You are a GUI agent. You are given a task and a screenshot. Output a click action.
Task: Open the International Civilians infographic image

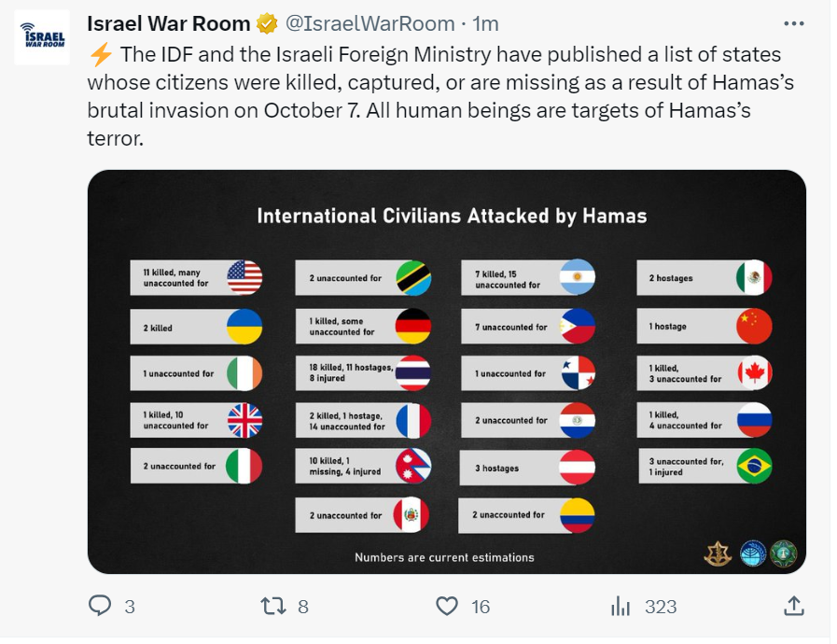447,371
